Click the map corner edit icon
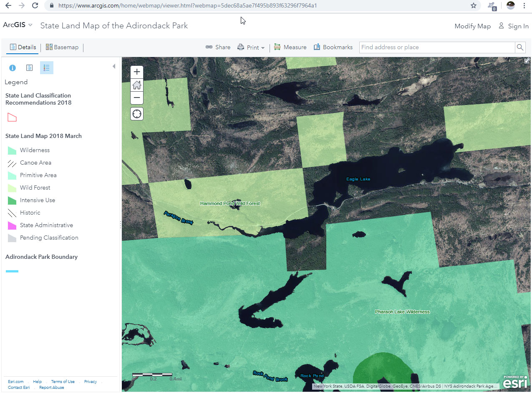Image resolution: width=532 pixels, height=393 pixels. [527, 61]
